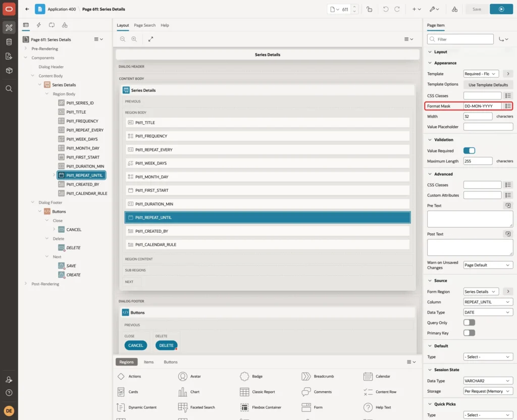Enable the Query Only switch

(469, 323)
